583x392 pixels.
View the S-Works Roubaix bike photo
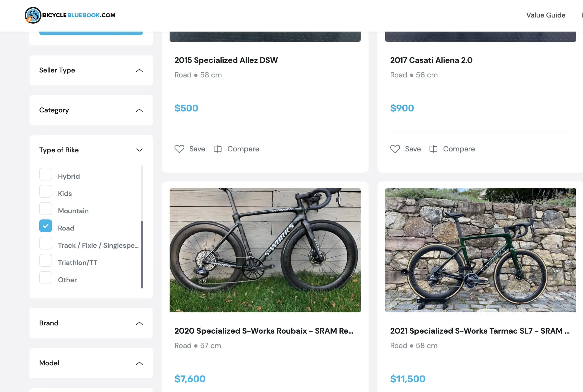(265, 250)
